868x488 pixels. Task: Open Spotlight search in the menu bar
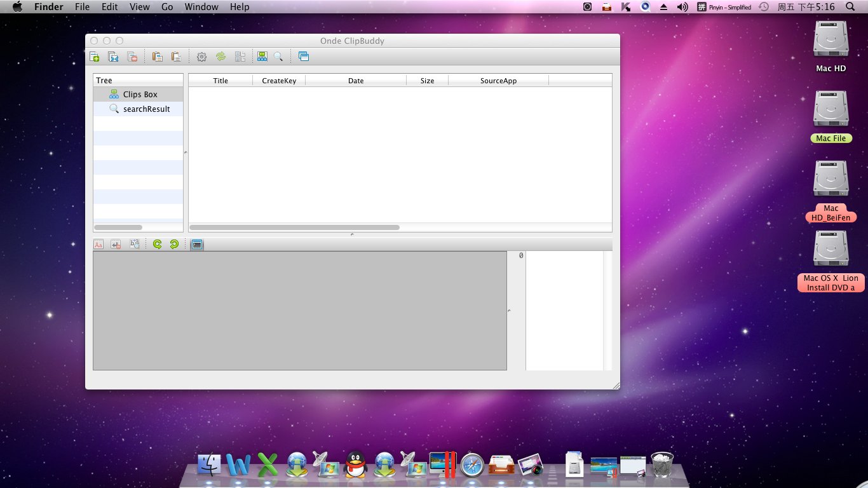pos(850,7)
